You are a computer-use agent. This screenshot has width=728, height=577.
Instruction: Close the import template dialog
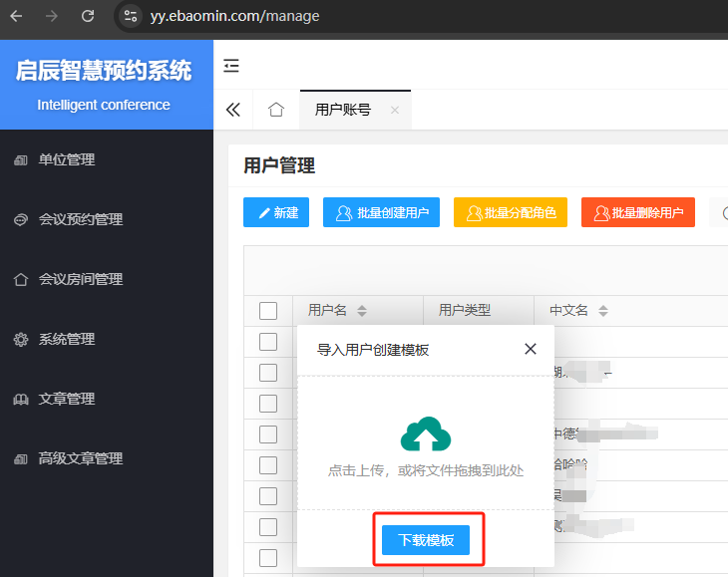531,349
